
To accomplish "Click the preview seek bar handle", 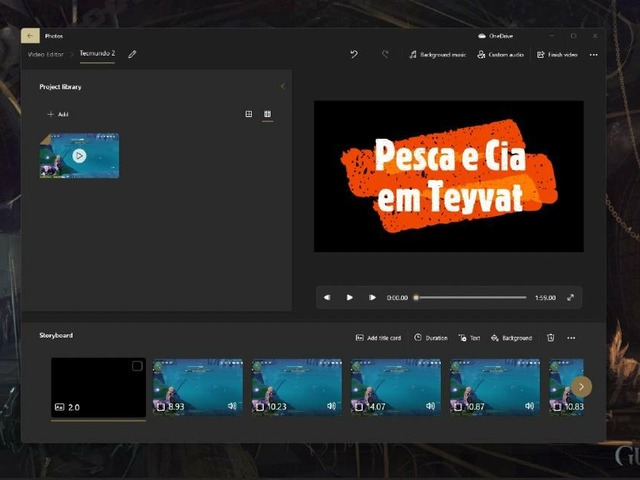I will click(416, 297).
